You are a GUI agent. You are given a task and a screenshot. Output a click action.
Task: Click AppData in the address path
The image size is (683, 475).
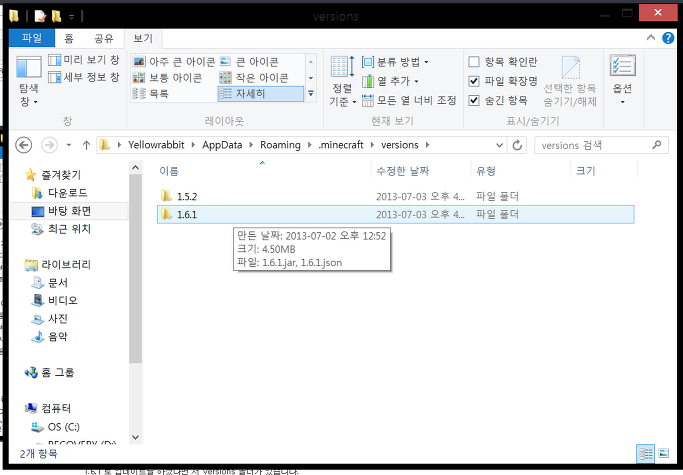(x=222, y=145)
